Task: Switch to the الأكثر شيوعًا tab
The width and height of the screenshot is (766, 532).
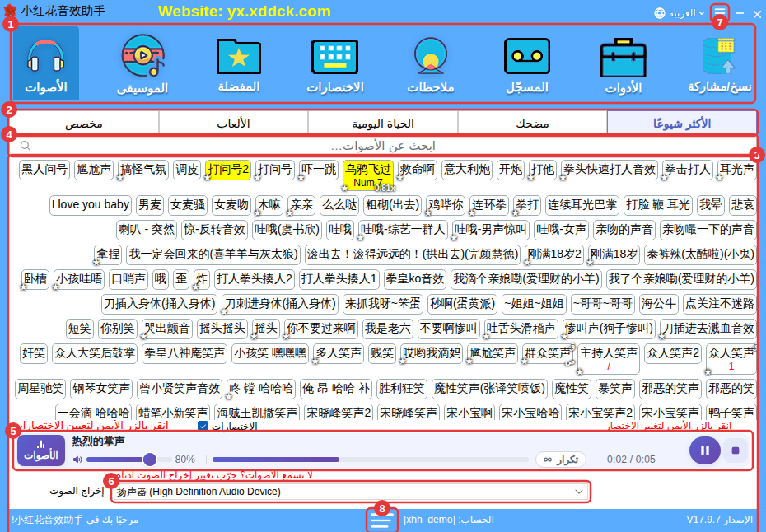Action: [681, 123]
